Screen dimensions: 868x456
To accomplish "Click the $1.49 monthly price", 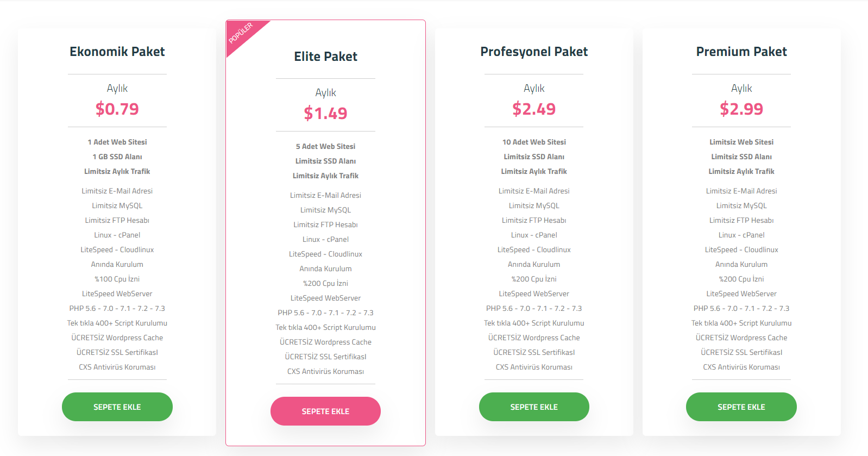I will [x=325, y=113].
